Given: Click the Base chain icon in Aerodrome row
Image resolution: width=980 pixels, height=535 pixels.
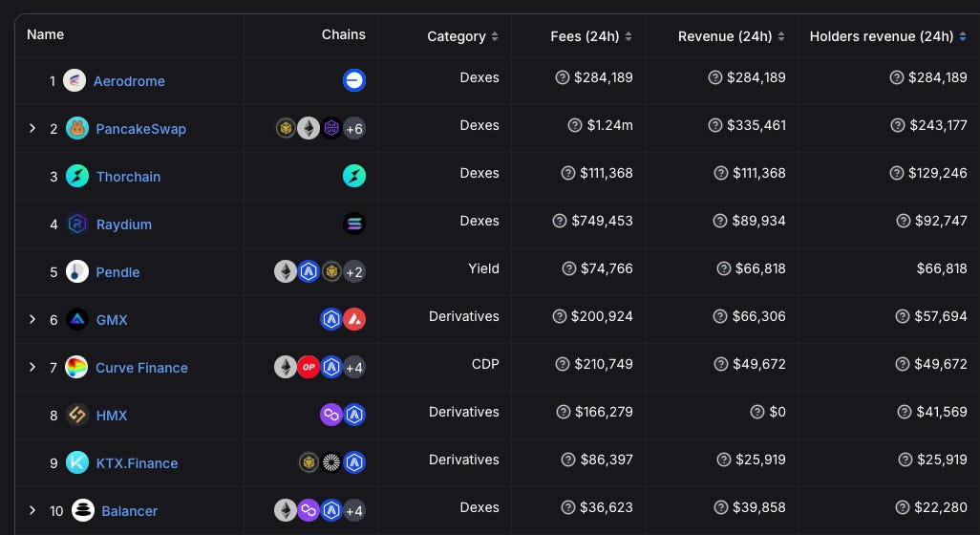Looking at the screenshot, I should [x=354, y=80].
